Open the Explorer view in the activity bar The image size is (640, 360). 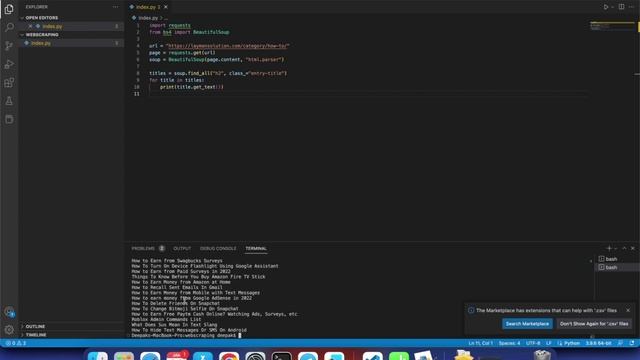tap(9, 9)
